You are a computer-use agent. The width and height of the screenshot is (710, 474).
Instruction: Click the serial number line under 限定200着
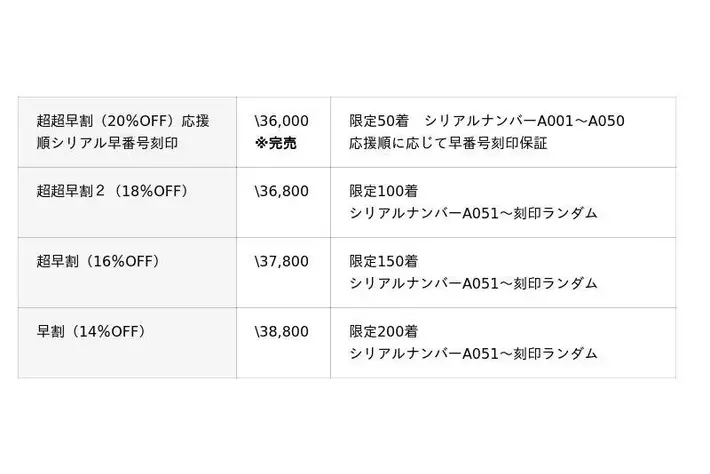473,353
